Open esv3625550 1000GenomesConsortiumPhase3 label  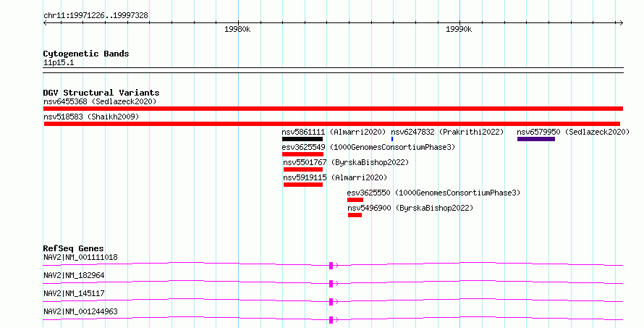(433, 193)
